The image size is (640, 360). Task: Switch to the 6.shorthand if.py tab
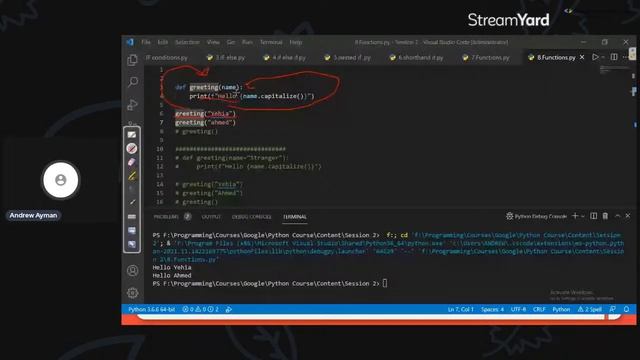417,58
